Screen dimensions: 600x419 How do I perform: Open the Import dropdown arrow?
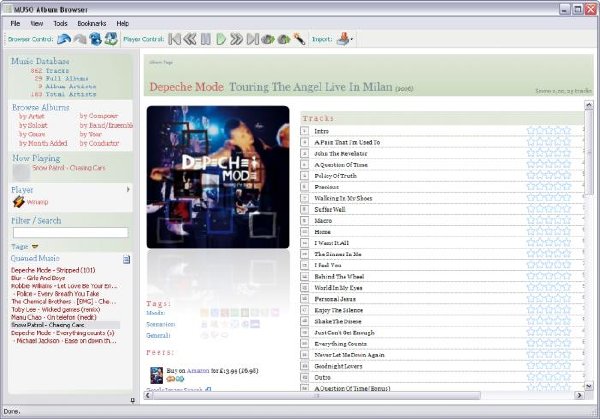(351, 39)
